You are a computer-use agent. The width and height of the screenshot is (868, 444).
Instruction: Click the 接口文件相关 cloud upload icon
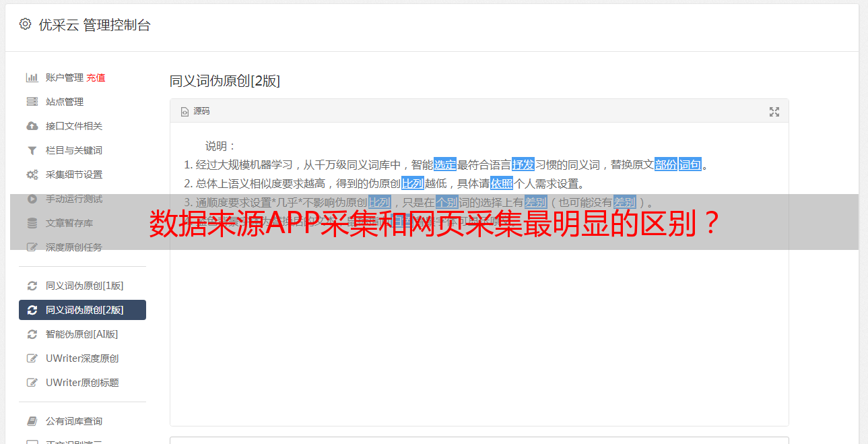click(x=32, y=126)
